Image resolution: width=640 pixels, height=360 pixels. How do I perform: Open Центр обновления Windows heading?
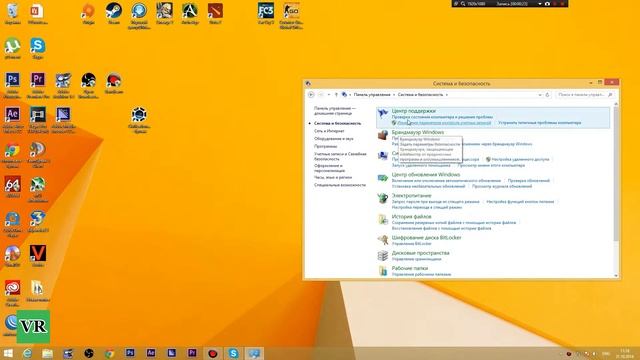coord(426,174)
